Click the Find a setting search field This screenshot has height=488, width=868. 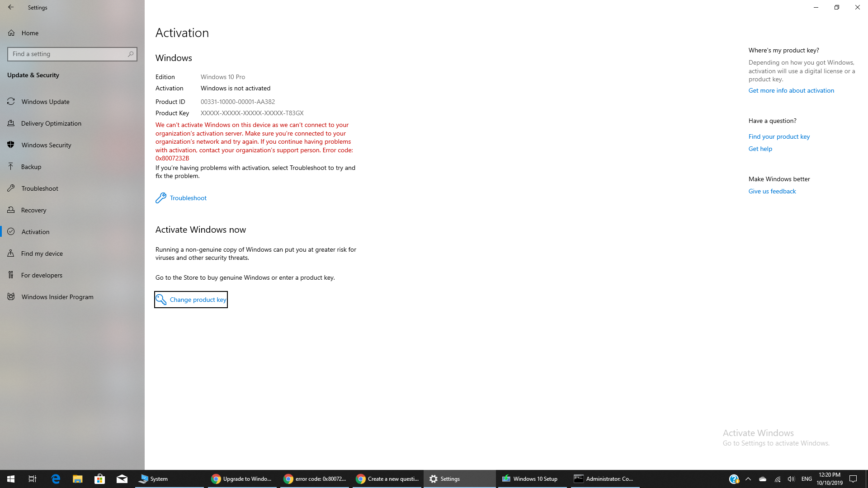[x=72, y=54]
